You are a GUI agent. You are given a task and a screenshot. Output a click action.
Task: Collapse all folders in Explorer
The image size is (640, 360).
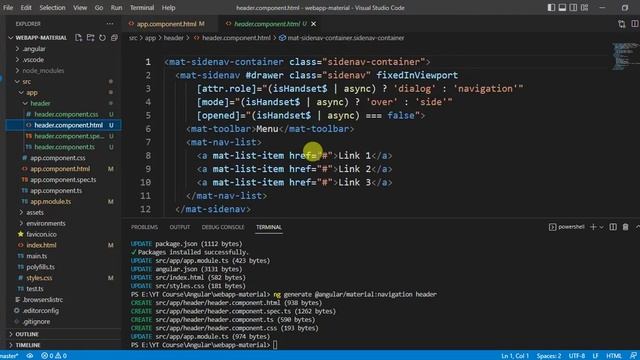(114, 38)
